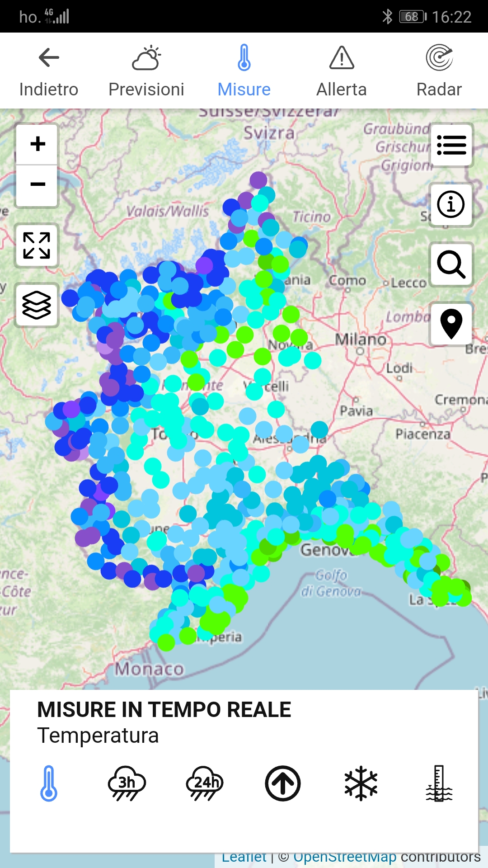Open the Previsioni forecast tab
488x868 pixels.
(146, 71)
